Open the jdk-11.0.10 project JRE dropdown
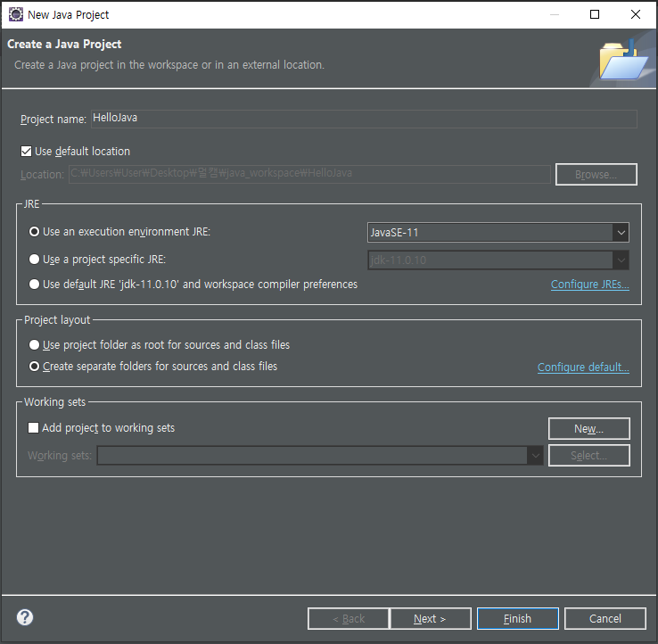 tap(498, 260)
